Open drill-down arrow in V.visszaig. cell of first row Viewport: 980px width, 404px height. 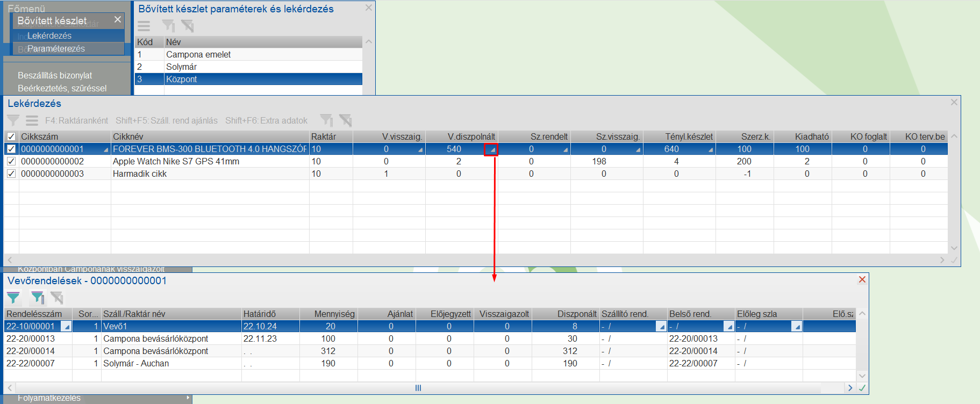[x=420, y=150]
